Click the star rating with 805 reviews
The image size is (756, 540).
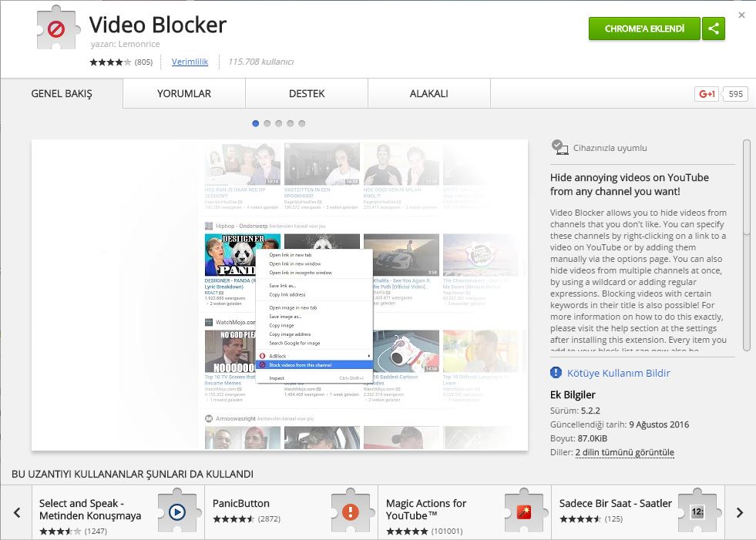coord(120,62)
